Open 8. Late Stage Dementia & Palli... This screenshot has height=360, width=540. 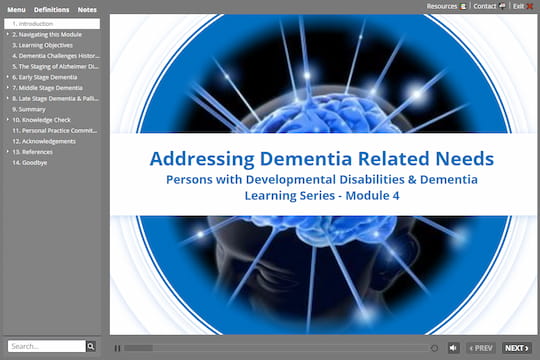[55, 99]
